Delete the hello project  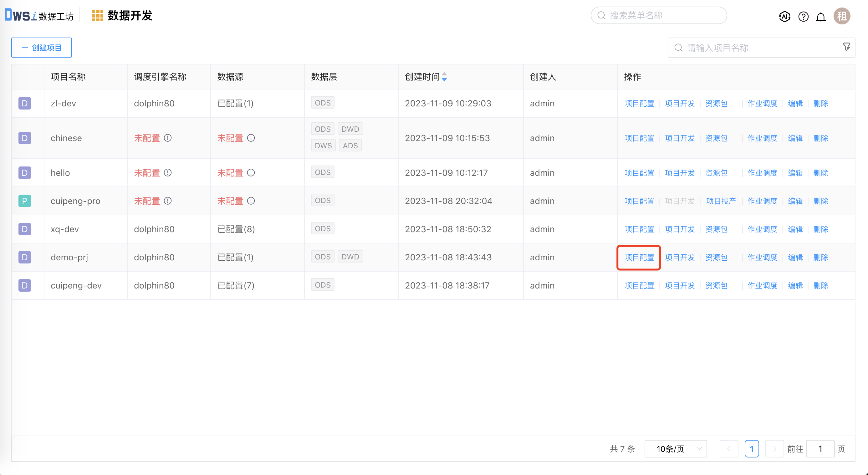(820, 172)
